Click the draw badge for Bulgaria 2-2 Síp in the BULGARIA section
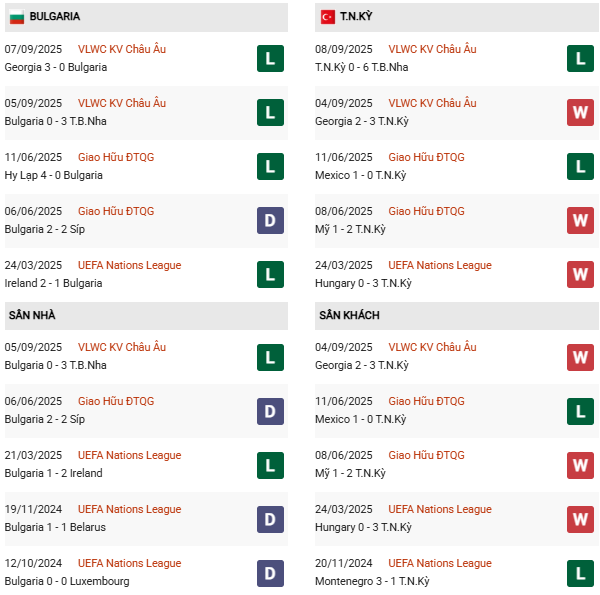Screen dimensions: 600x595 point(270,220)
